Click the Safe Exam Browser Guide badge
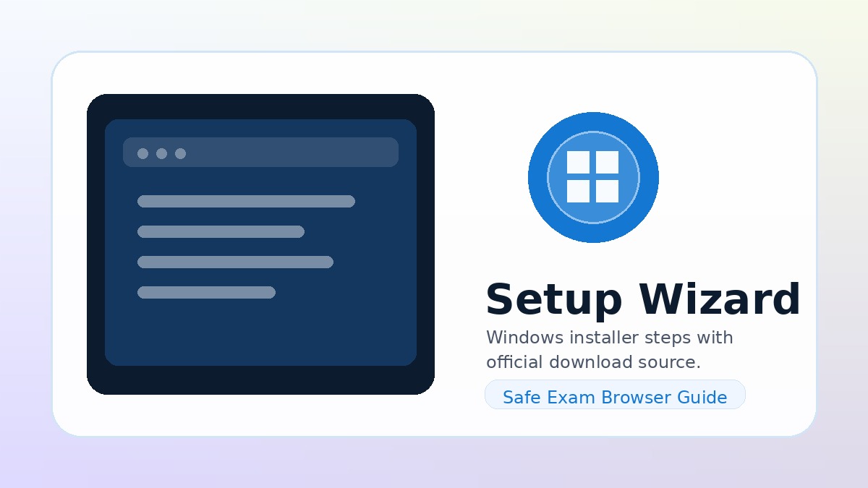This screenshot has width=868, height=488. [x=615, y=395]
